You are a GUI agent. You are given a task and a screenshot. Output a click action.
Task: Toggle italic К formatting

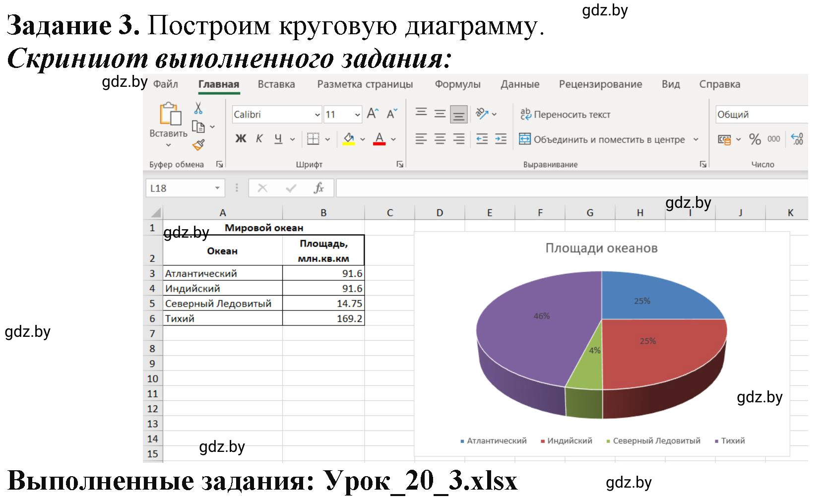[x=259, y=139]
